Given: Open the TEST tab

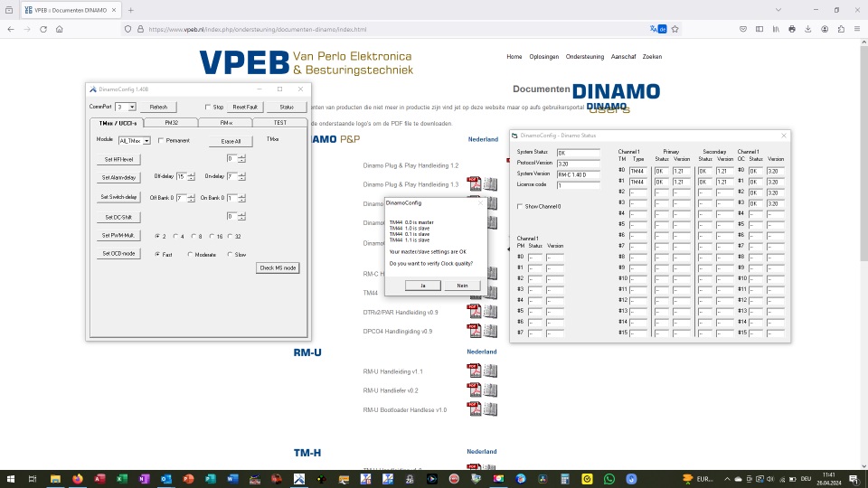Looking at the screenshot, I should tap(279, 122).
